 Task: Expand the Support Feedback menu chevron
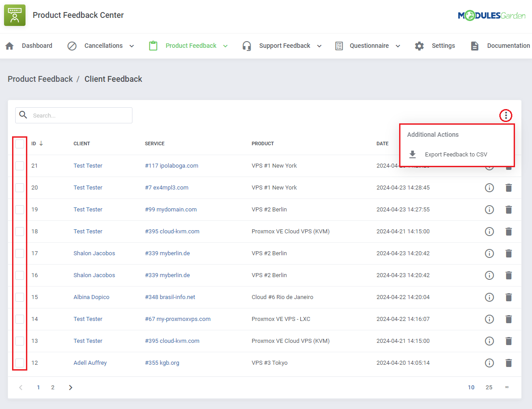pos(319,46)
